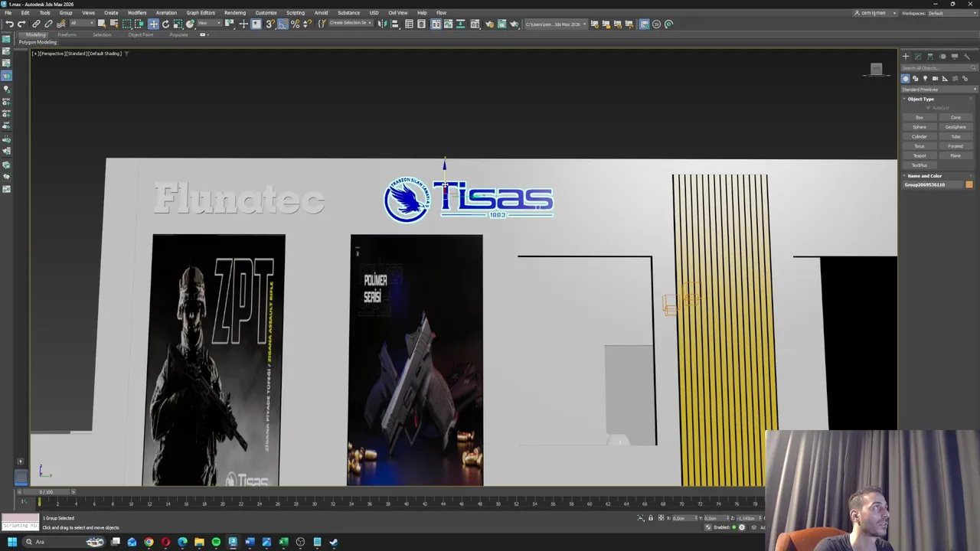Click the 0 / 100 time slider handle

[x=47, y=492]
